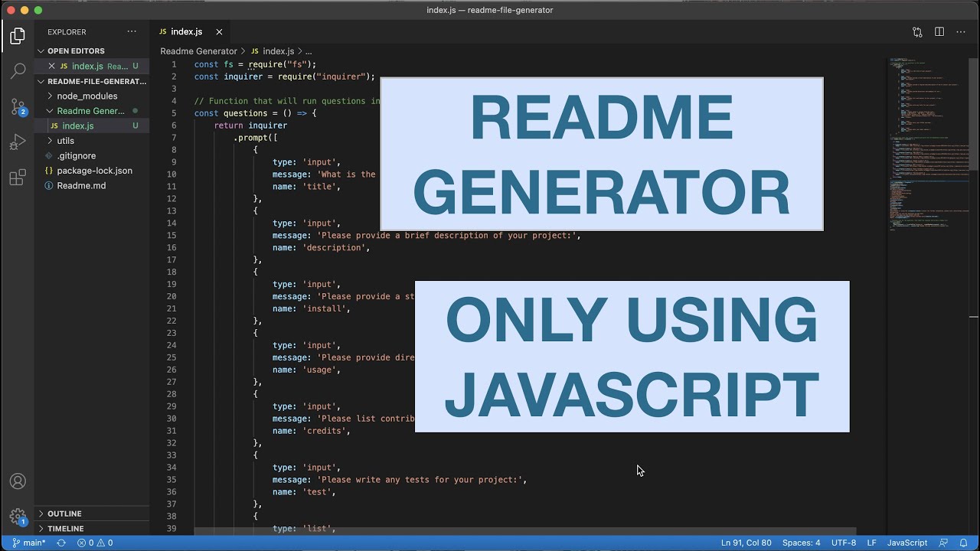
Task: Close index.js in Open Editors list
Action: point(52,66)
